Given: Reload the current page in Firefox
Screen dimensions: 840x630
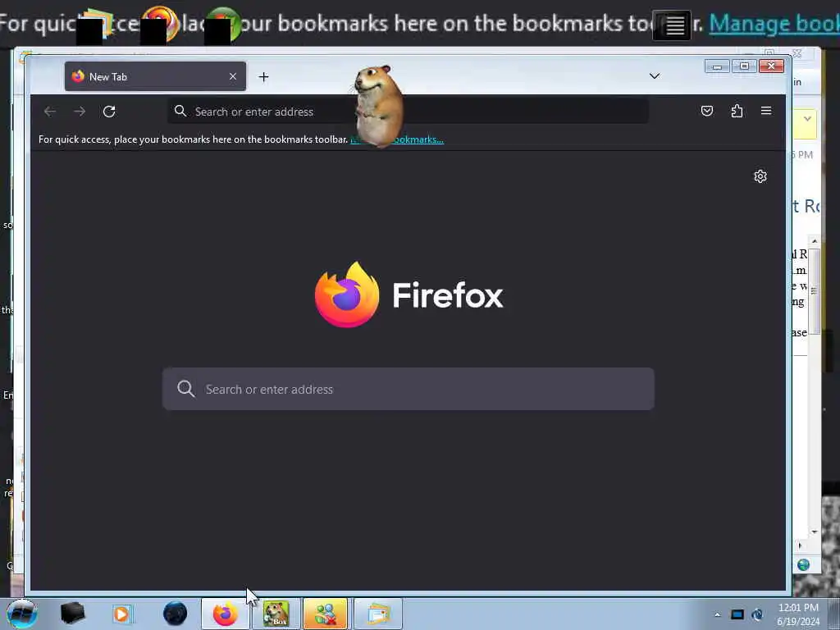Looking at the screenshot, I should coord(109,112).
